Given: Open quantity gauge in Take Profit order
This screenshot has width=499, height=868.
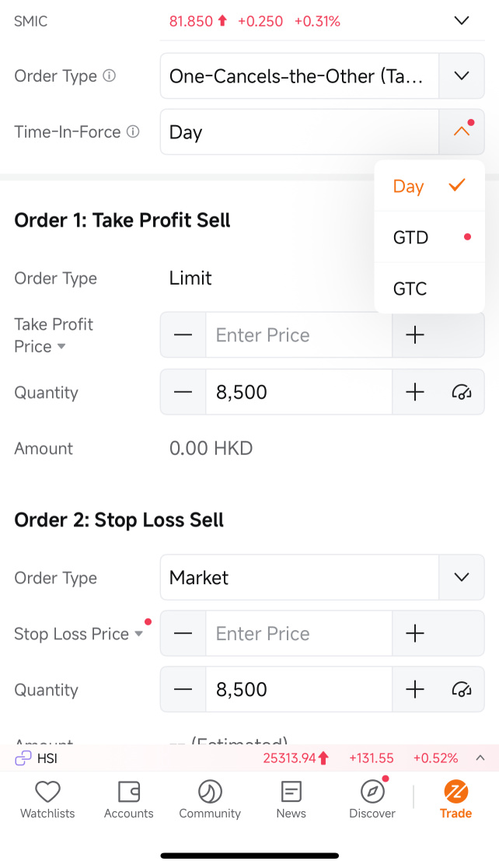Looking at the screenshot, I should (x=462, y=392).
